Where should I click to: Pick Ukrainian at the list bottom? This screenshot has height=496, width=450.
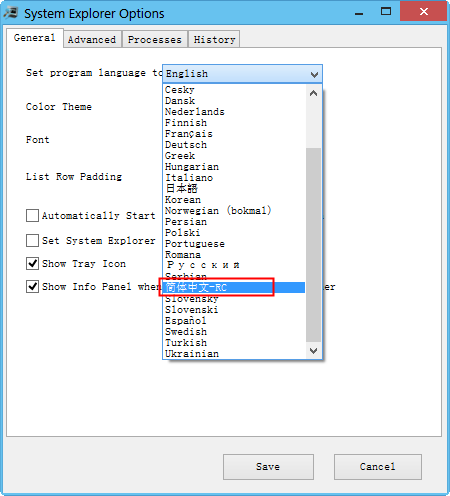coord(235,354)
